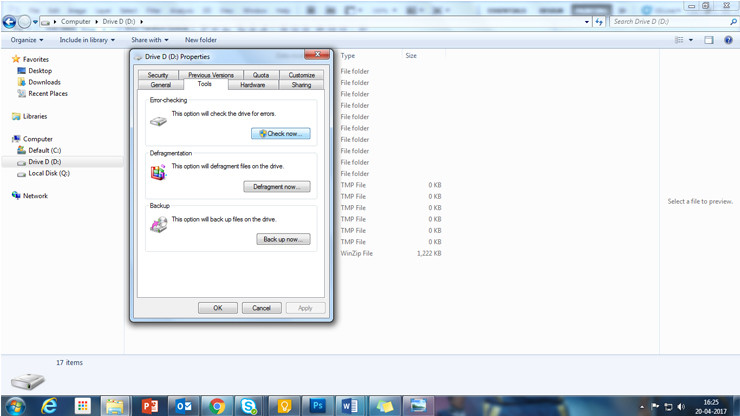The image size is (740, 416).
Task: Open Outlook from the taskbar
Action: pos(184,406)
